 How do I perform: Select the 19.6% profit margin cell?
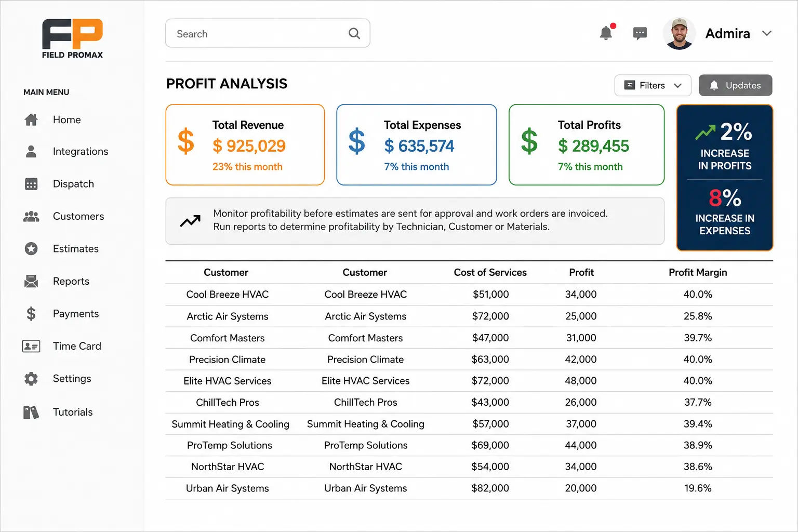[x=698, y=488]
